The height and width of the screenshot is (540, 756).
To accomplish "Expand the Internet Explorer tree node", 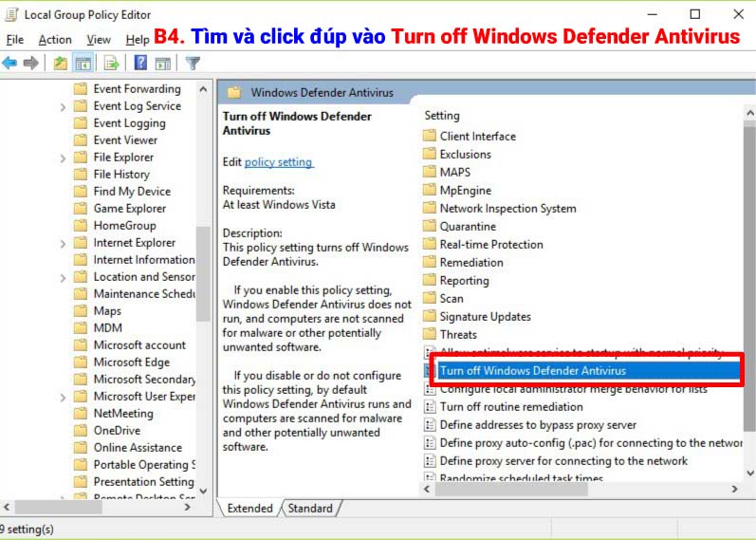I will (x=63, y=243).
